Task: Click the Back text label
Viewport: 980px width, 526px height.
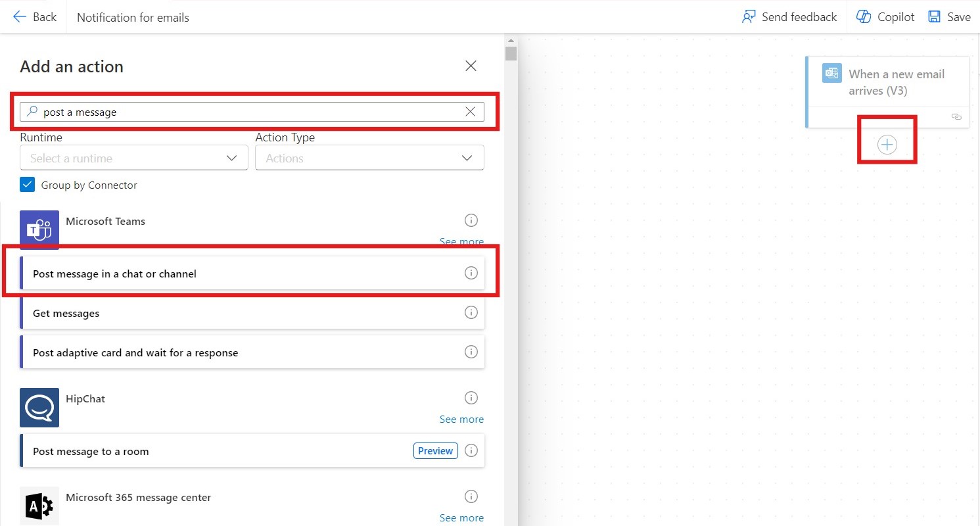Action: pyautogui.click(x=45, y=17)
